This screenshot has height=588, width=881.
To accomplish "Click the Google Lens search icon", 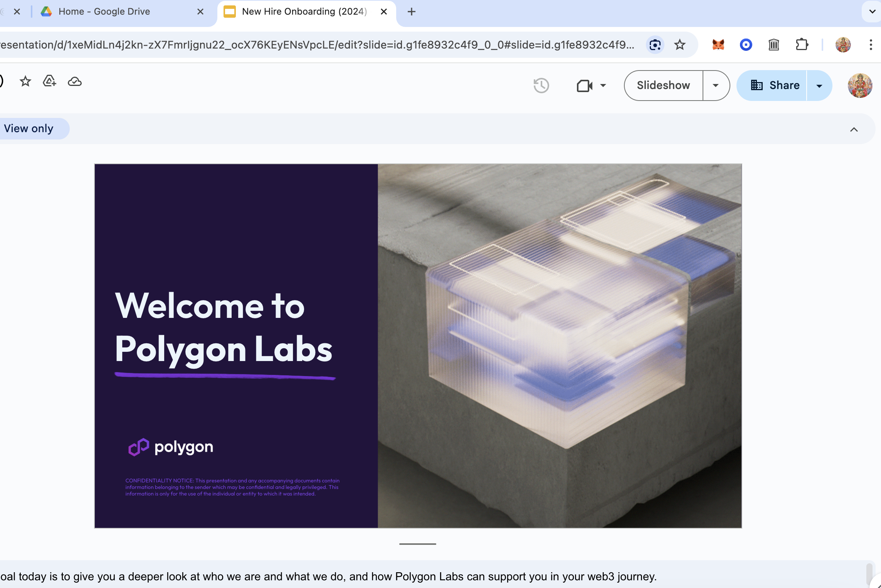I will (x=655, y=45).
